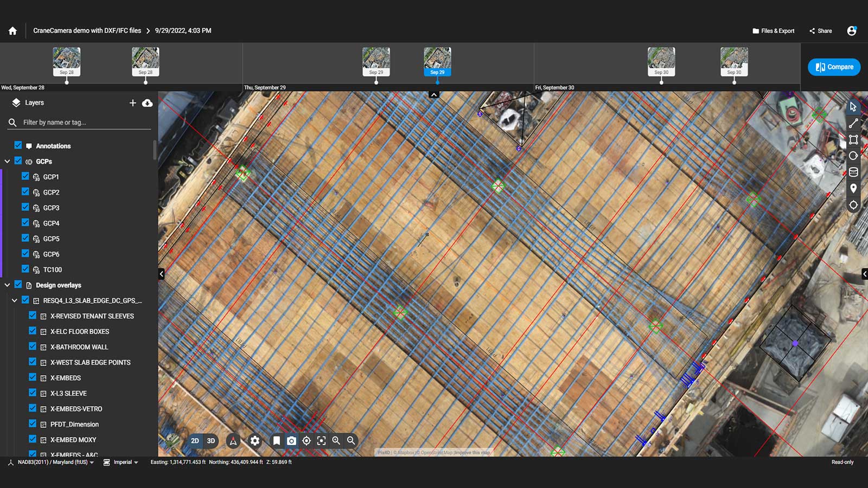Uncheck the GCP2 checkbox
868x488 pixels.
[x=25, y=191]
